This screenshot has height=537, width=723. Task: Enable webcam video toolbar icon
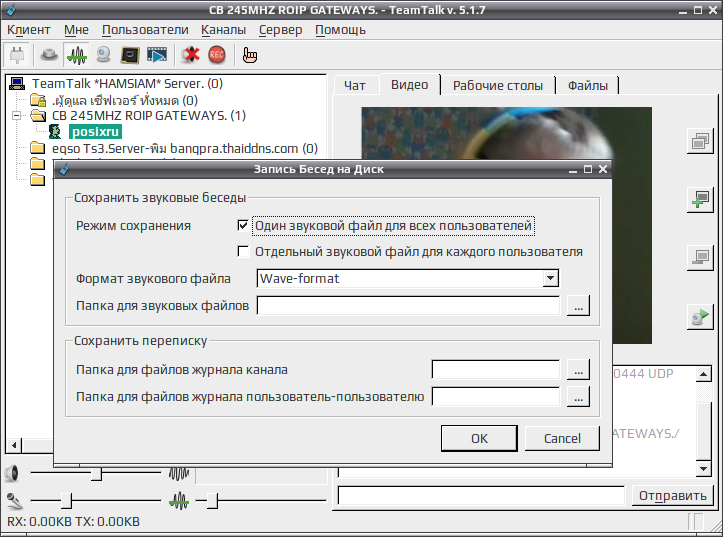(103, 55)
